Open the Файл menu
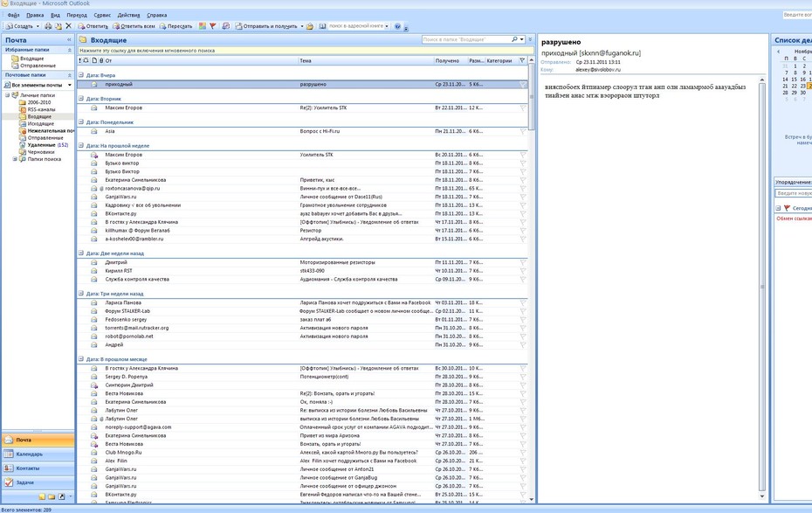The width and height of the screenshot is (812, 513). click(13, 15)
